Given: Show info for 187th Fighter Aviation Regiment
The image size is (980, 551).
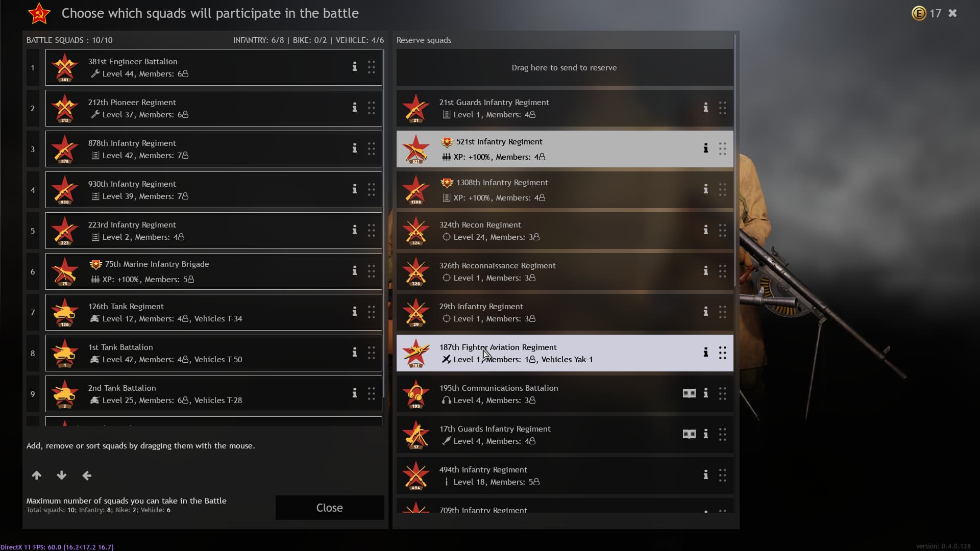Looking at the screenshot, I should tap(705, 353).
